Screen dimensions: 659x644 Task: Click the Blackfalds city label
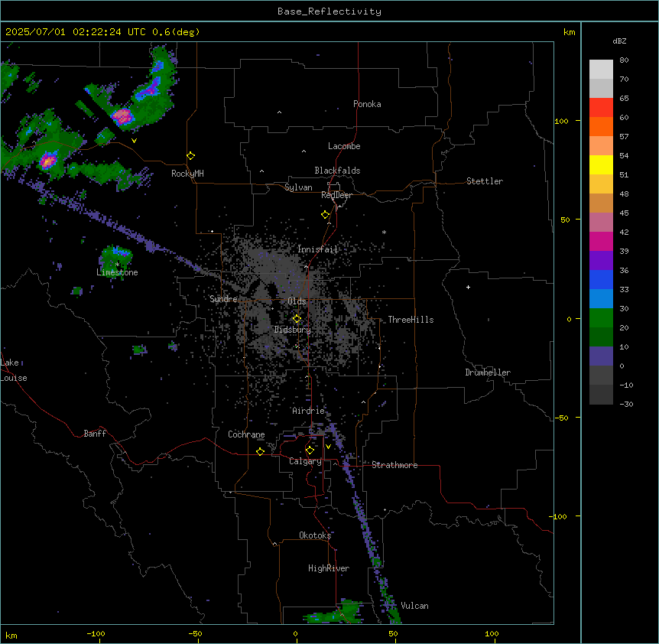coord(337,171)
